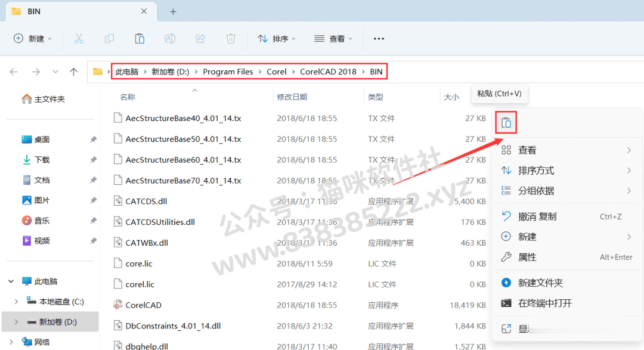
Task: Close the BIN tab
Action: (144, 11)
